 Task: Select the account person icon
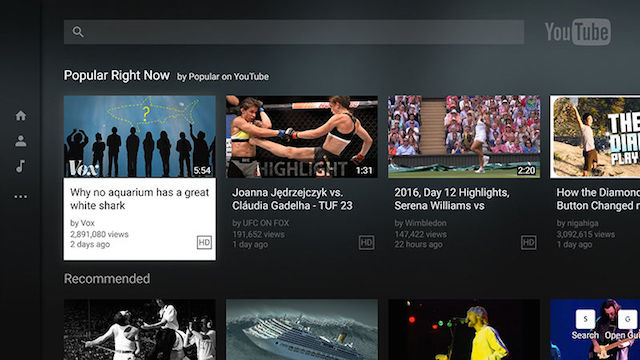[21, 141]
